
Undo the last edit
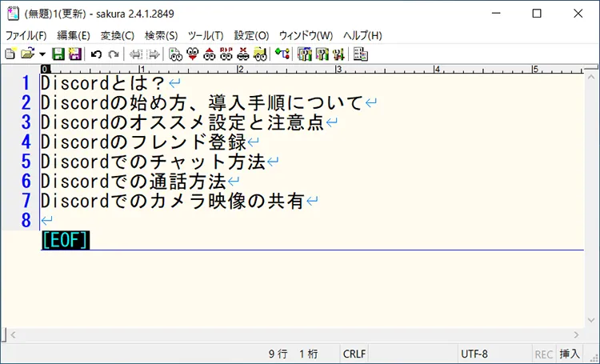97,54
